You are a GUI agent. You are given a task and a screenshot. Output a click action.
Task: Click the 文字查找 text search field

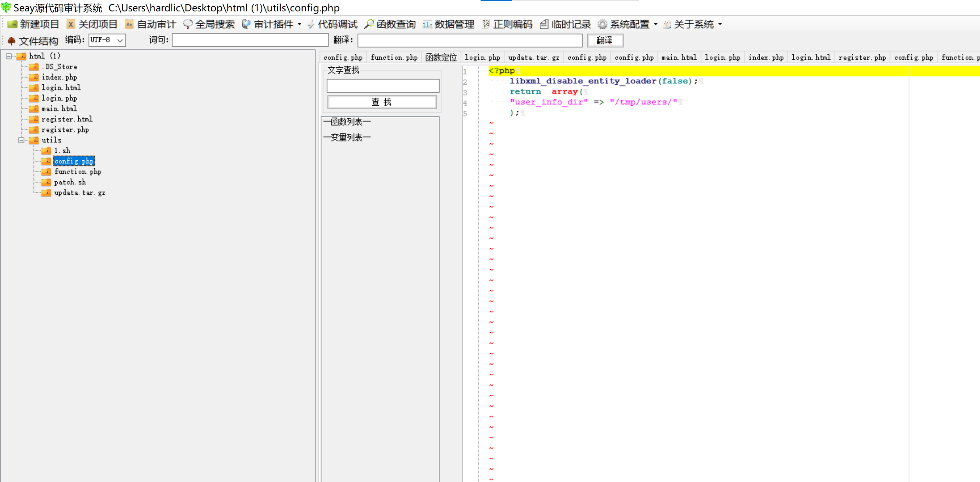click(383, 85)
